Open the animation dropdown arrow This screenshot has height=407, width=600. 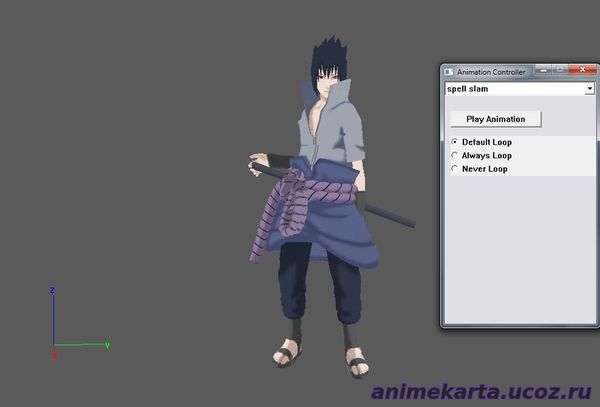pos(589,89)
